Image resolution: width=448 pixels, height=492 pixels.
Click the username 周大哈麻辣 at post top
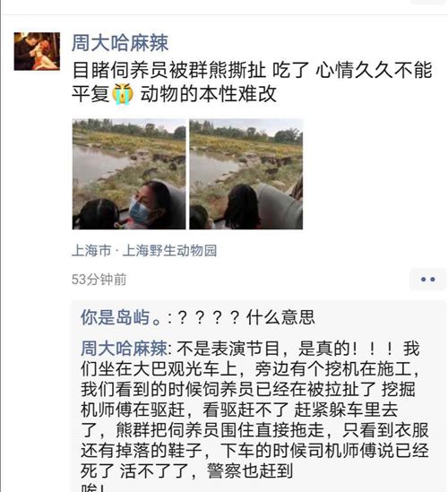[x=120, y=43]
